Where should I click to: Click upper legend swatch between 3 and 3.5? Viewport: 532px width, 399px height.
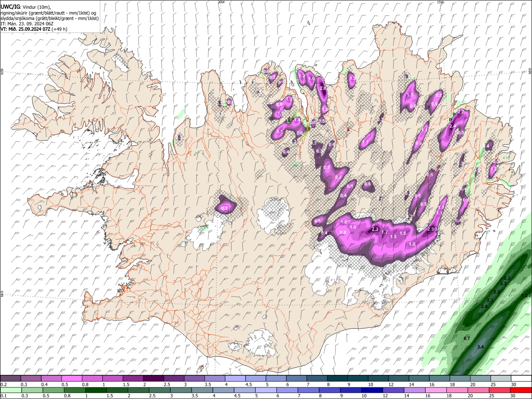tap(195, 379)
